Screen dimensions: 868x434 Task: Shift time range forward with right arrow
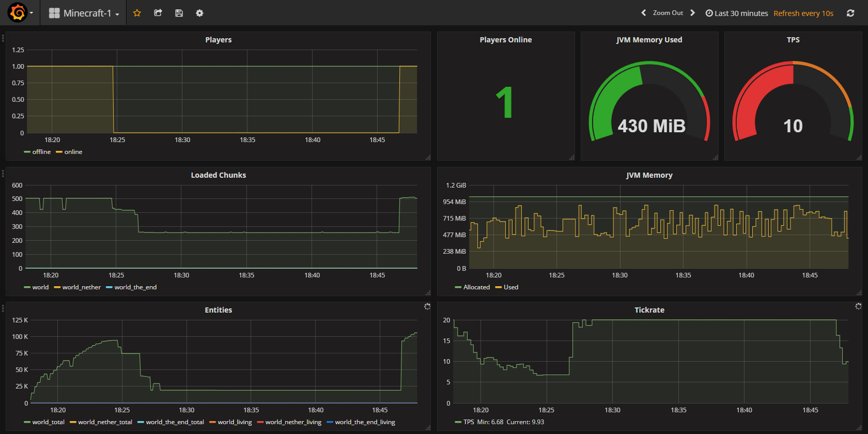point(693,13)
